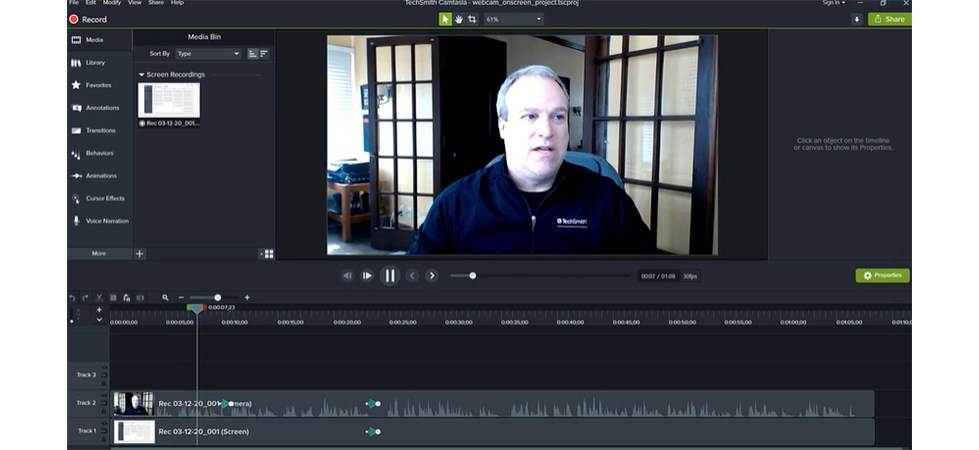Open the Animations panel

click(100, 176)
